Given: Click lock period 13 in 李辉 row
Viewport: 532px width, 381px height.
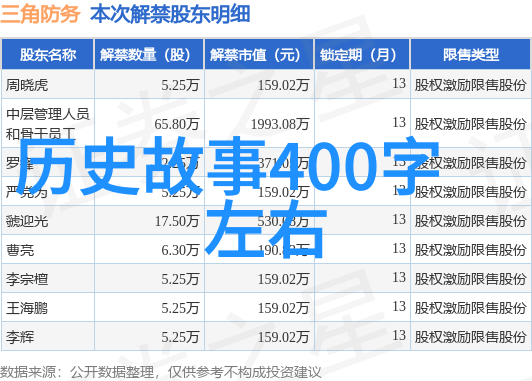Looking at the screenshot, I should click(x=399, y=336).
